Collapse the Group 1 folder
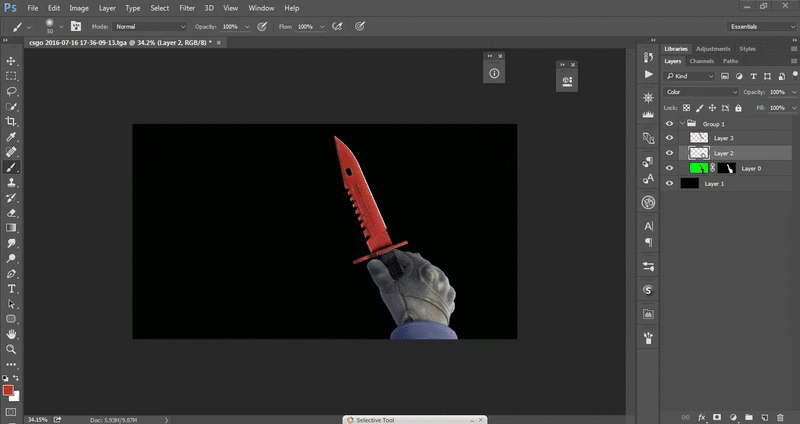 coord(682,123)
